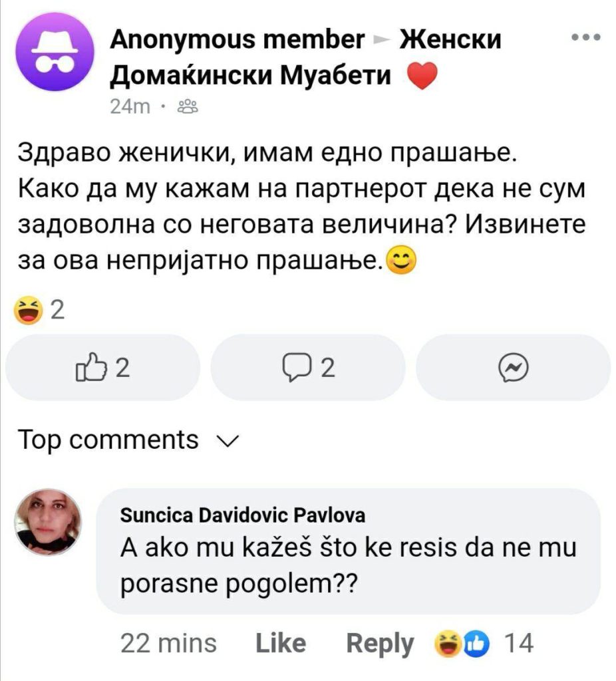This screenshot has height=681, width=616.
Task: Like Suncica's comment
Action: coord(281,643)
